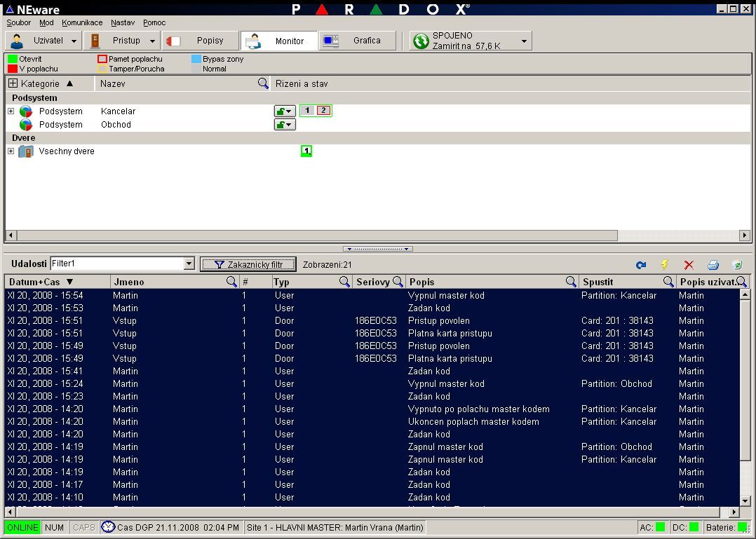The image size is (756, 539).
Task: Switch to the Grafica tab
Action: pos(358,41)
